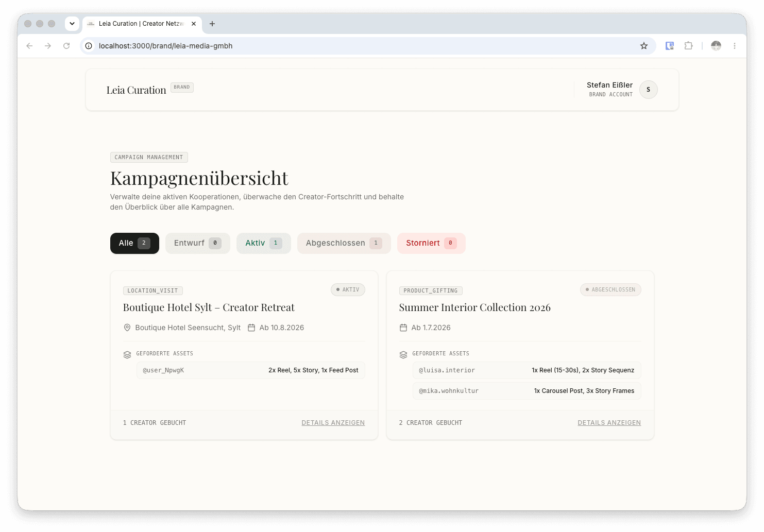Click the BRAND ACCOUNT label under the name

[x=610, y=95]
